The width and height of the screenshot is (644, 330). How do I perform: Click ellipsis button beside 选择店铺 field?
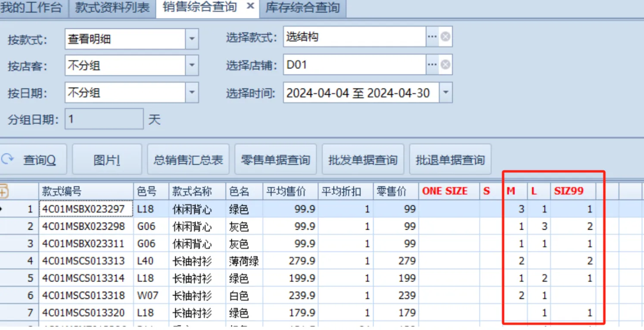coord(432,65)
